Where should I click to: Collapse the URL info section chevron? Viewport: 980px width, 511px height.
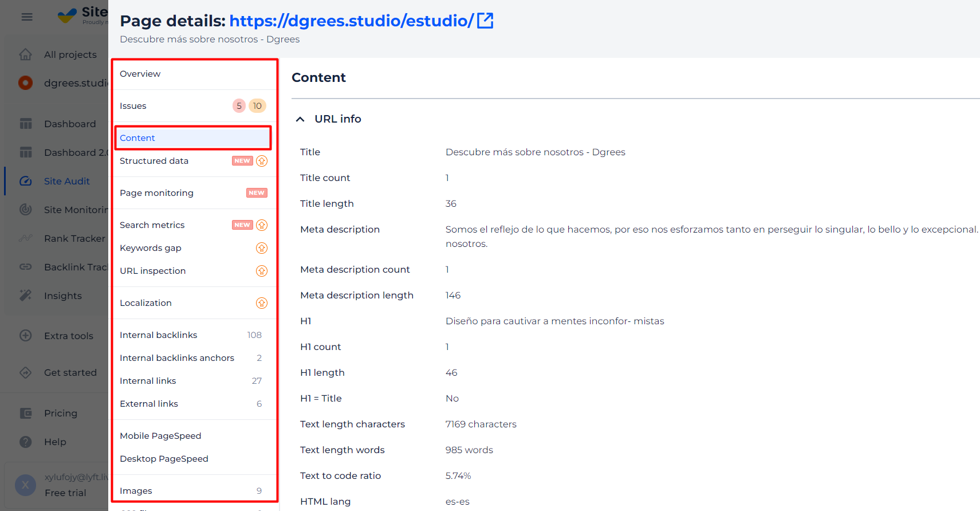[300, 119]
